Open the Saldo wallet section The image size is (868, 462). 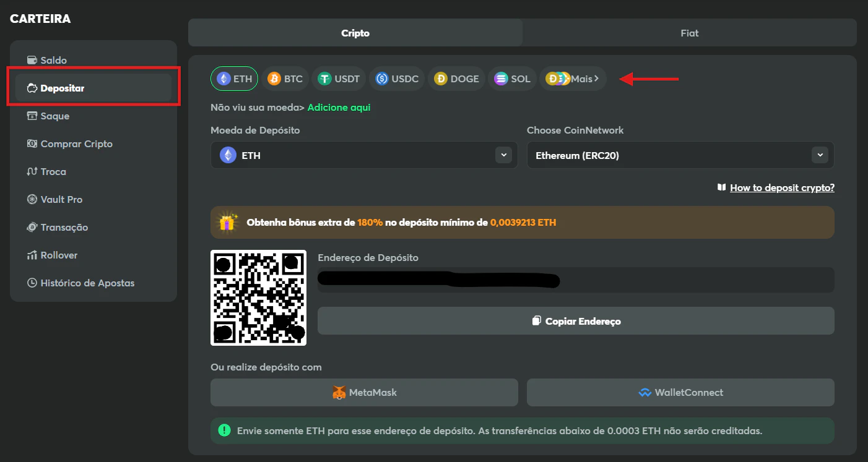click(x=93, y=60)
